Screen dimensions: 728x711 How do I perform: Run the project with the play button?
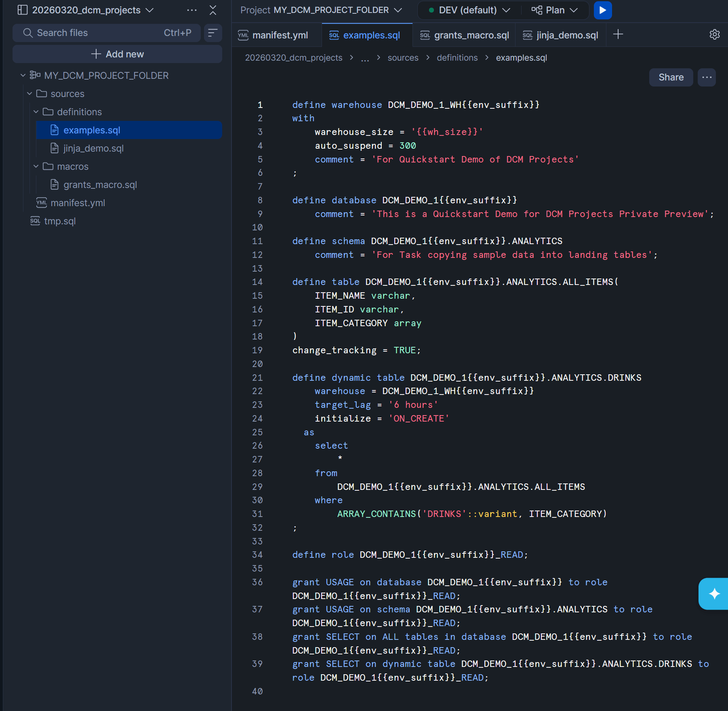[602, 10]
